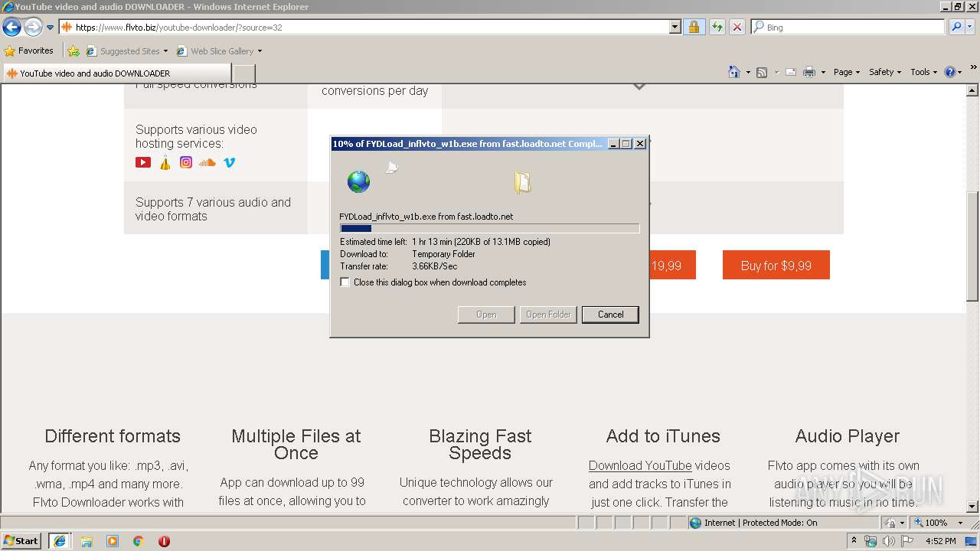The height and width of the screenshot is (551, 980).
Task: Click the red Opera taskbar icon
Action: (x=164, y=541)
